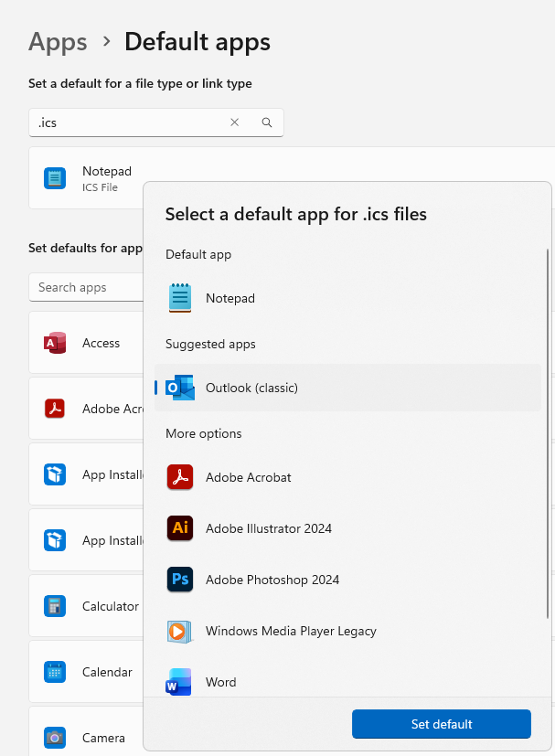
Task: Select the text Windows Media Player Legacy
Action: pos(292,631)
